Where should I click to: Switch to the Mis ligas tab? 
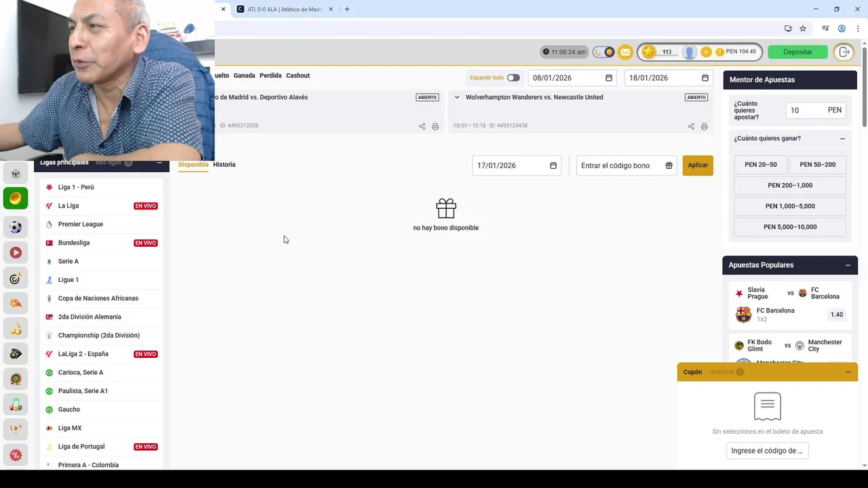113,163
